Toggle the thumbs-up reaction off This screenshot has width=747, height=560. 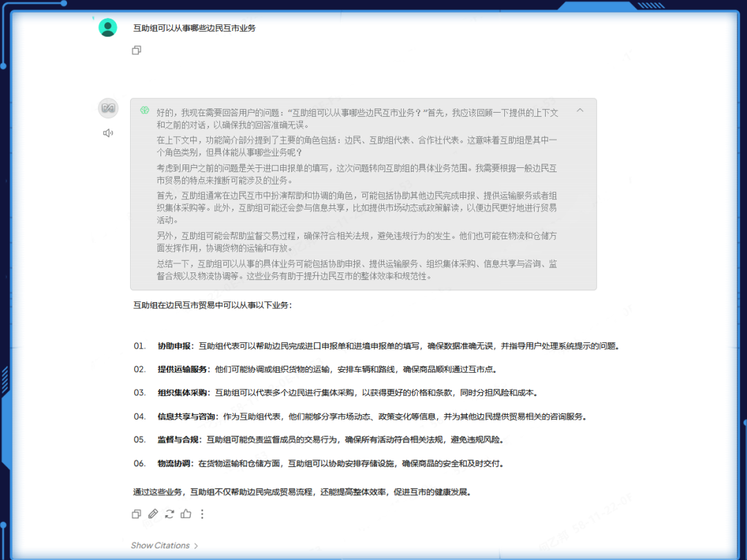coord(186,514)
